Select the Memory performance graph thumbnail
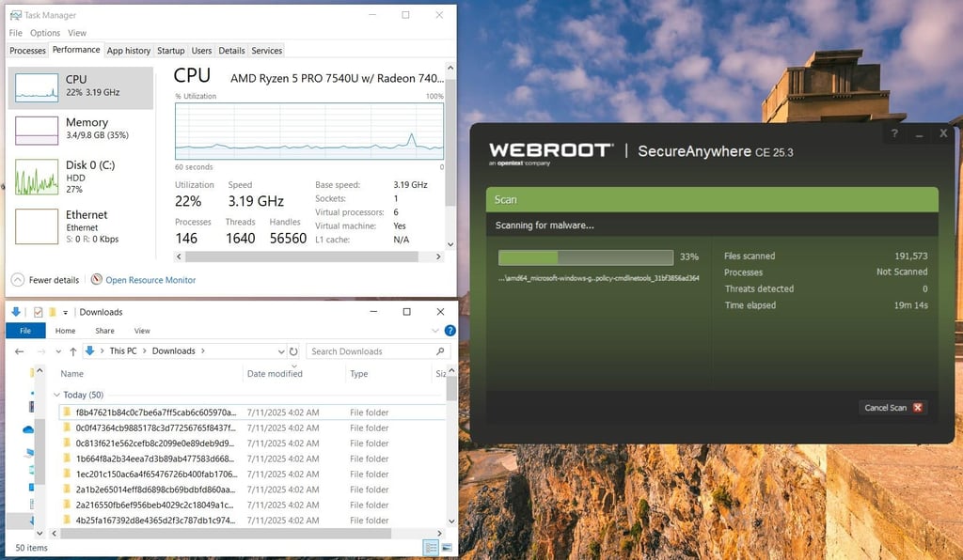The width and height of the screenshot is (963, 560). [x=37, y=131]
